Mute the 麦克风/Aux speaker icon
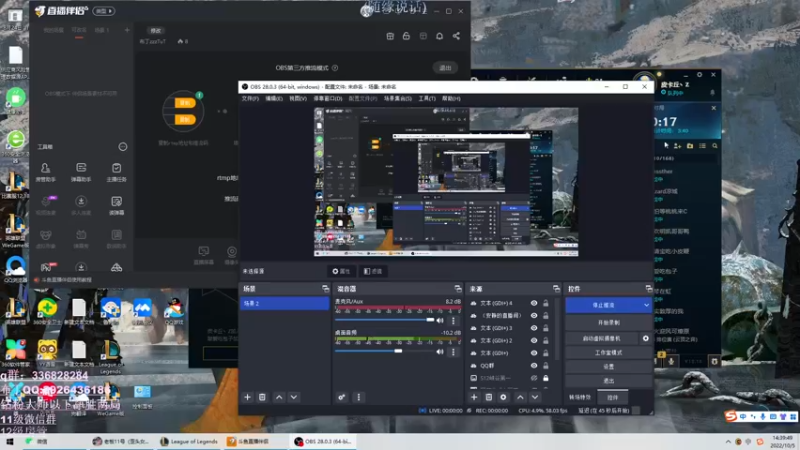Viewport: 800px width, 450px height. click(440, 320)
